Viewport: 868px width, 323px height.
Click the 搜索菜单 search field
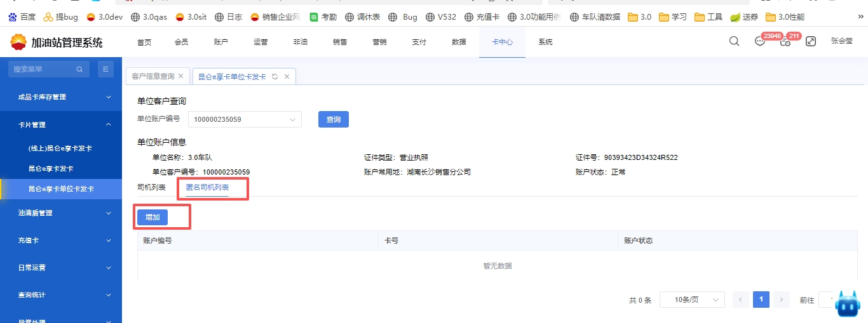click(x=43, y=69)
